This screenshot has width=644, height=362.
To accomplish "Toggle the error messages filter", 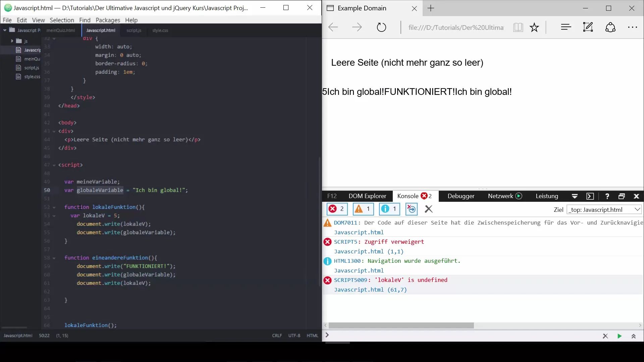I will [336, 209].
